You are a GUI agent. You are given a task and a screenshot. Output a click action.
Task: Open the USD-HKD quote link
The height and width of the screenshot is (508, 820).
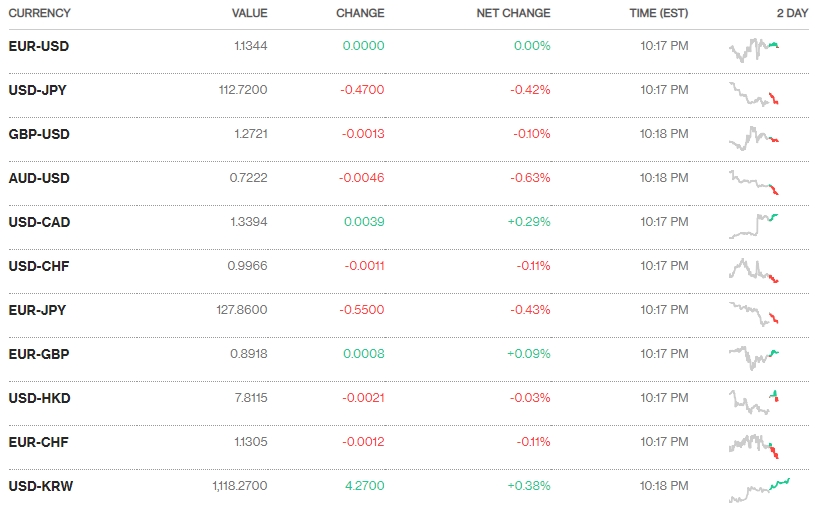coord(39,398)
